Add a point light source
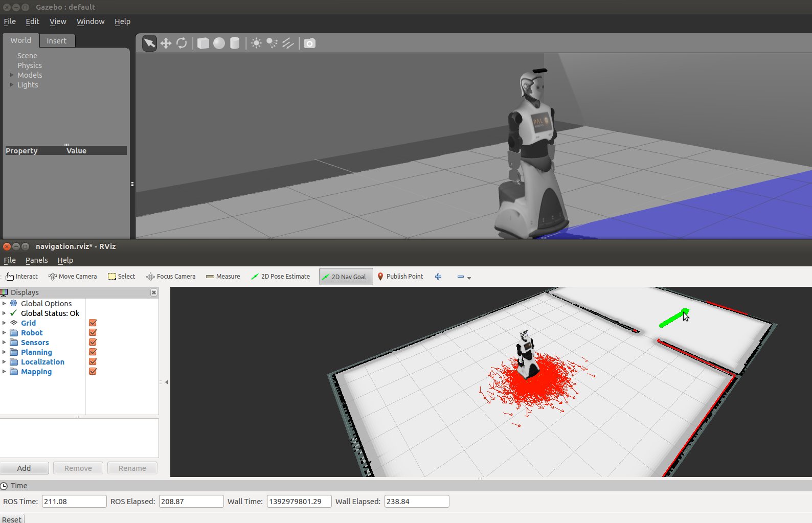 coord(256,43)
